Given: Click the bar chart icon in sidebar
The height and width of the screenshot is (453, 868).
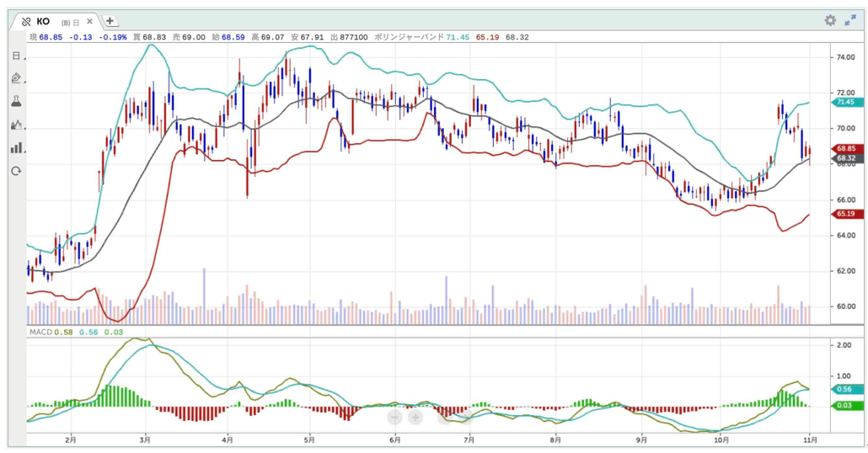Looking at the screenshot, I should (16, 147).
